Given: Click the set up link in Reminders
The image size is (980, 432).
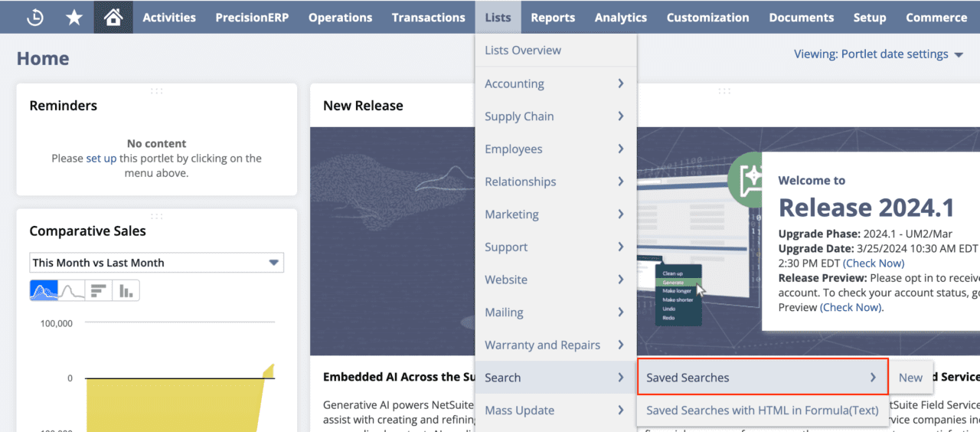Looking at the screenshot, I should coord(101,158).
